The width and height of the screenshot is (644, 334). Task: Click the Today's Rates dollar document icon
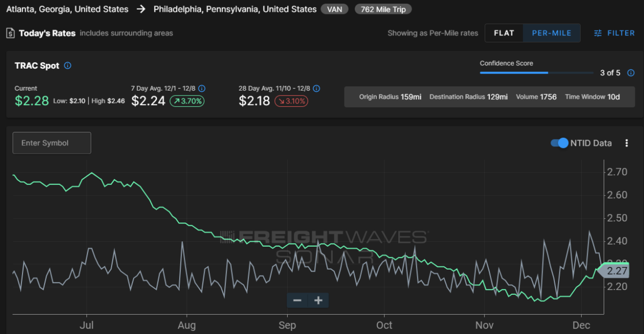point(10,33)
